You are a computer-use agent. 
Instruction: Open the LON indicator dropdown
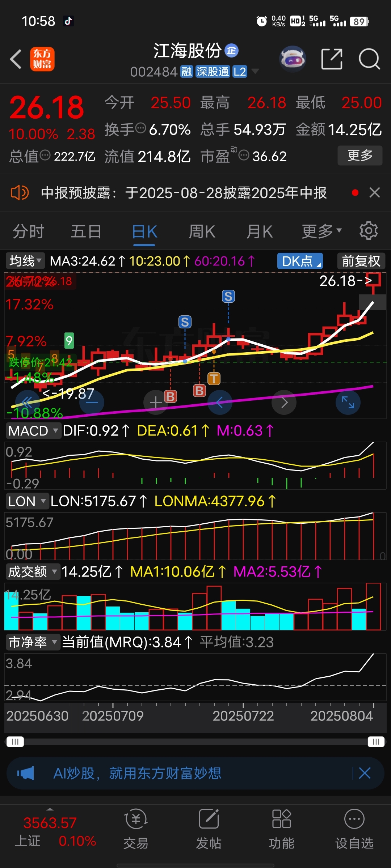tap(27, 501)
